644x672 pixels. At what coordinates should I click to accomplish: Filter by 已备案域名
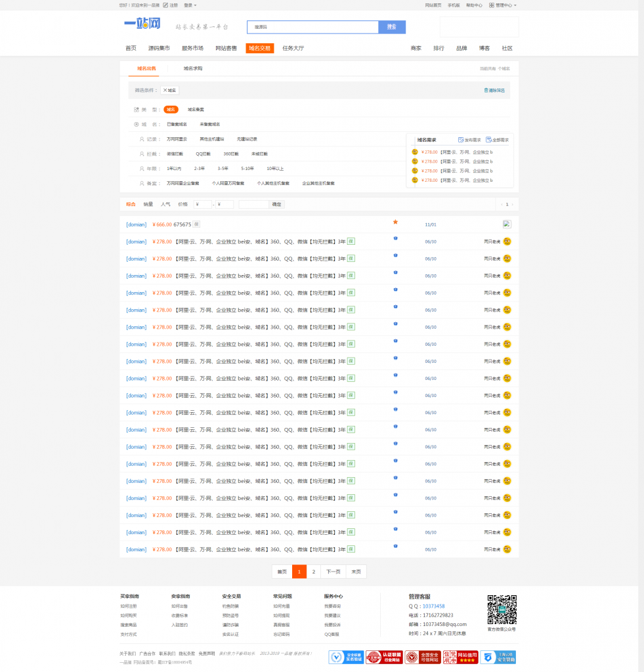coord(177,124)
